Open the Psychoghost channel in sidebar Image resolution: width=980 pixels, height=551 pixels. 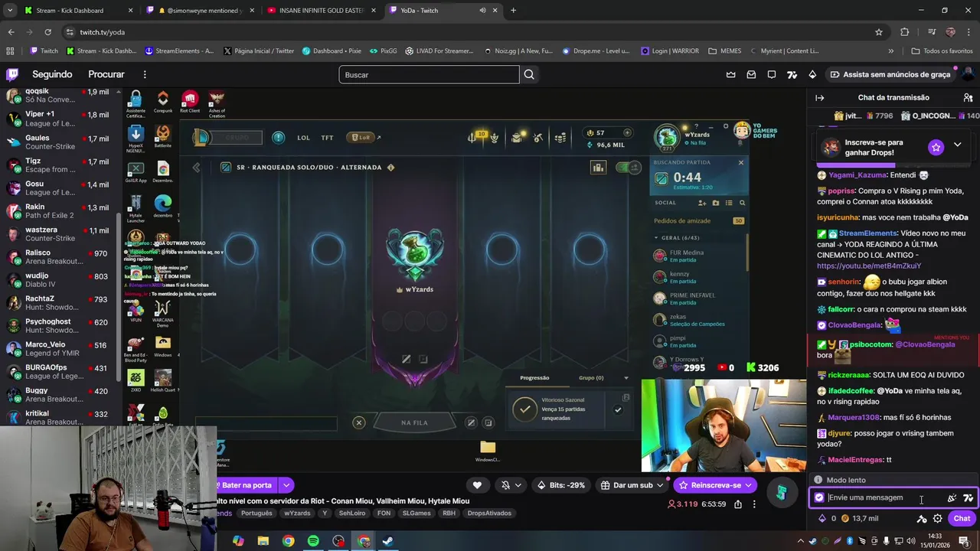click(60, 326)
